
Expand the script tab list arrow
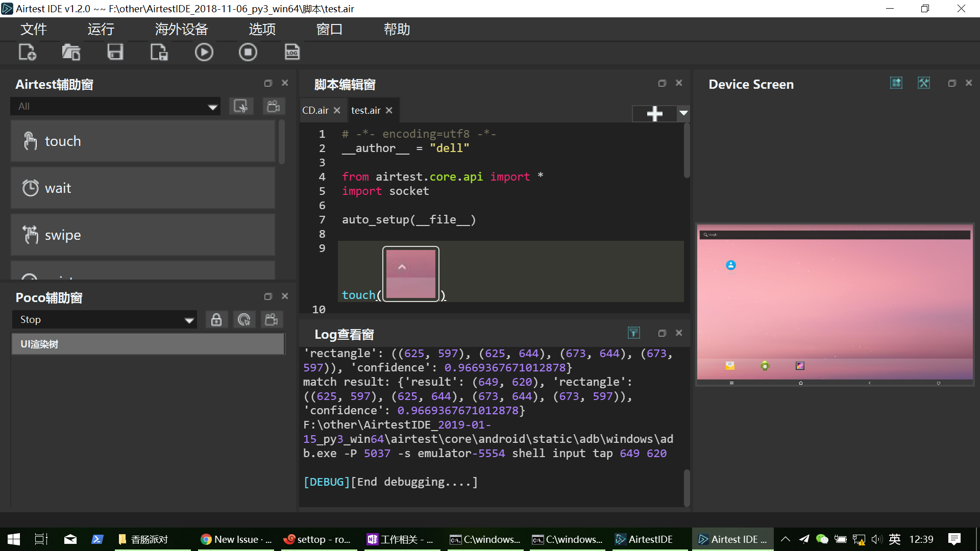click(683, 113)
